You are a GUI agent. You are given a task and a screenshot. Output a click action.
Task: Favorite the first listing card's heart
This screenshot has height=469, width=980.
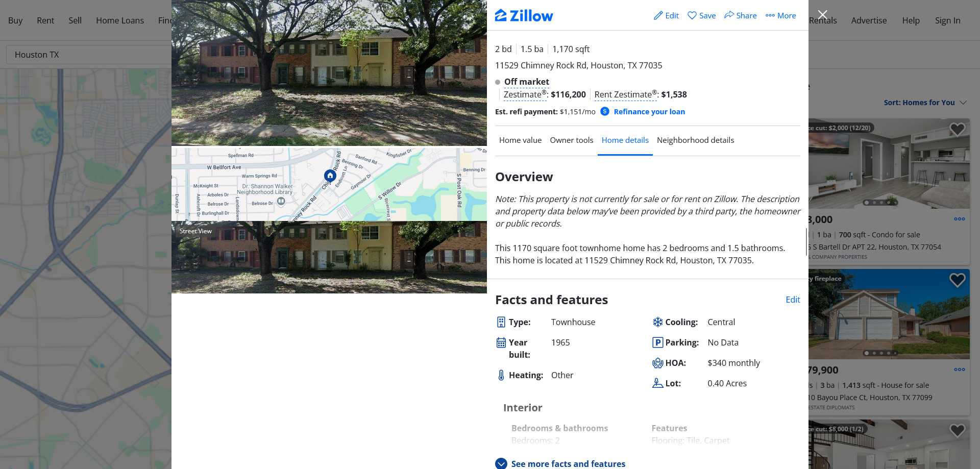958,130
